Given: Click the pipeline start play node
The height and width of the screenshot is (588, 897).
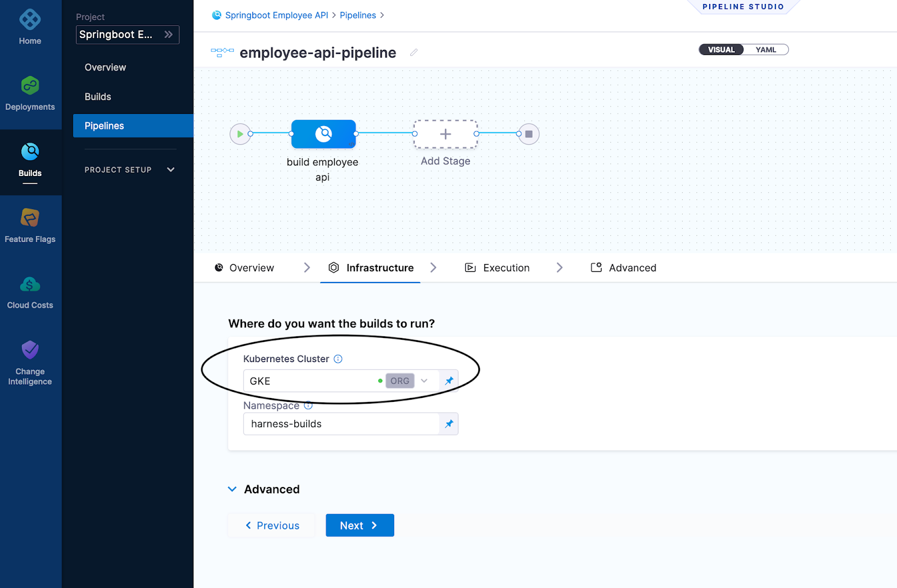Looking at the screenshot, I should coord(241,134).
